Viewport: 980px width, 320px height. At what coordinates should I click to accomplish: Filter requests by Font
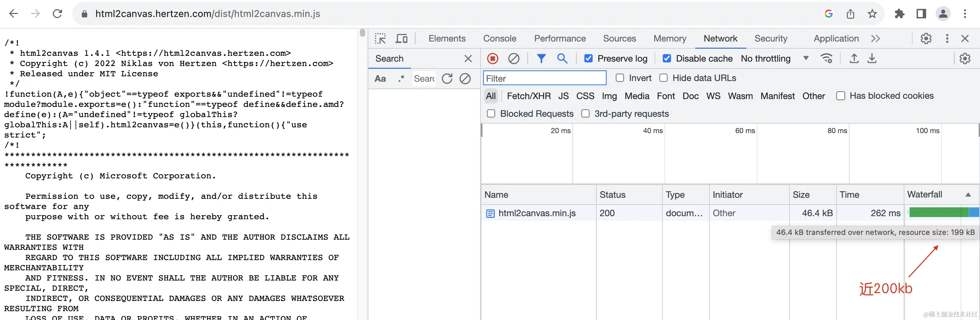[666, 96]
